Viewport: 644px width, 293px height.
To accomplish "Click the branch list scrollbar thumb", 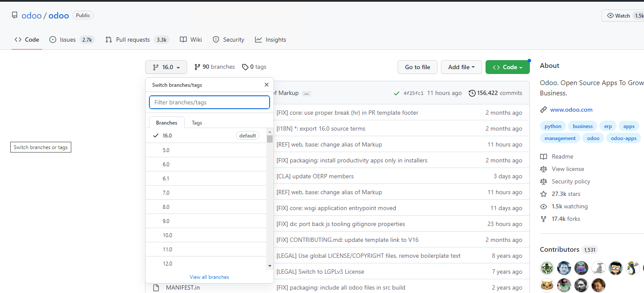I will pyautogui.click(x=270, y=139).
